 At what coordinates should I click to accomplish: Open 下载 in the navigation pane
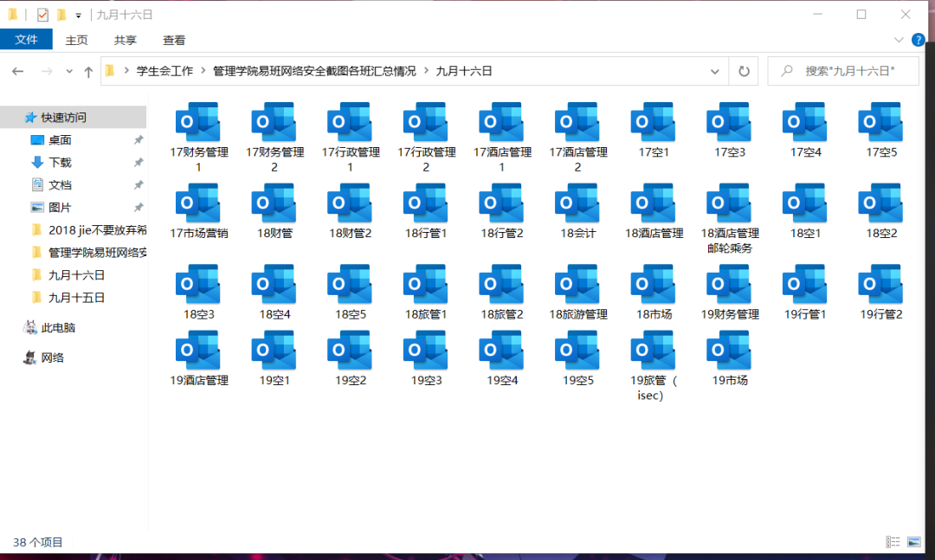coord(60,162)
